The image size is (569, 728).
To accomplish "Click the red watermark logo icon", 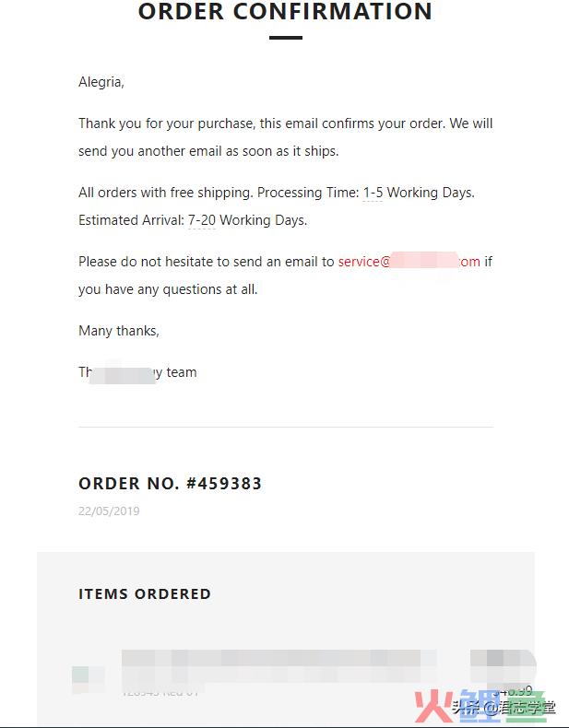I will click(x=433, y=707).
